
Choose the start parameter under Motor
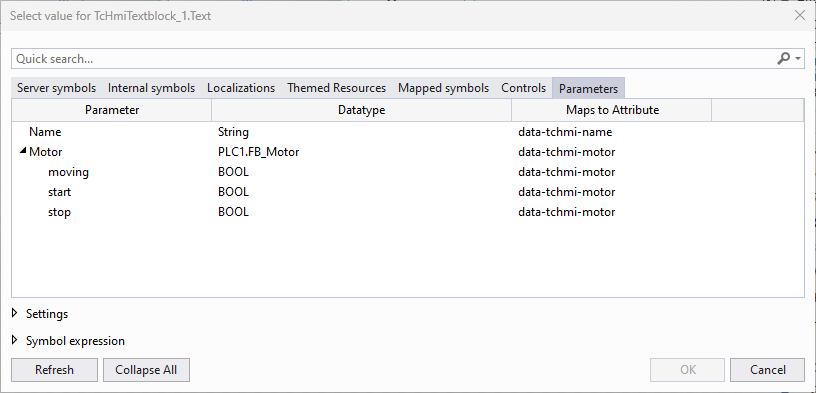tap(407, 192)
